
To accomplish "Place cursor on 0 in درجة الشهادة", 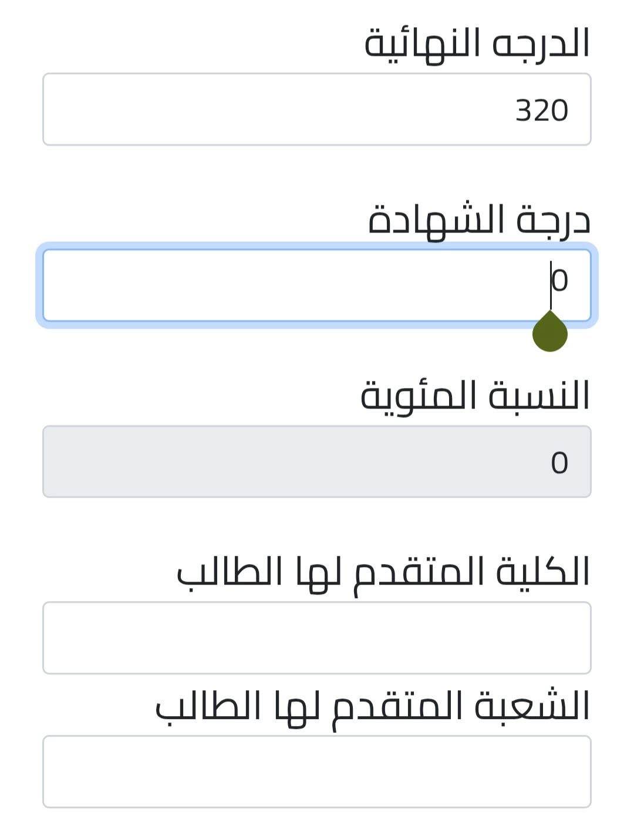I will pos(560,280).
